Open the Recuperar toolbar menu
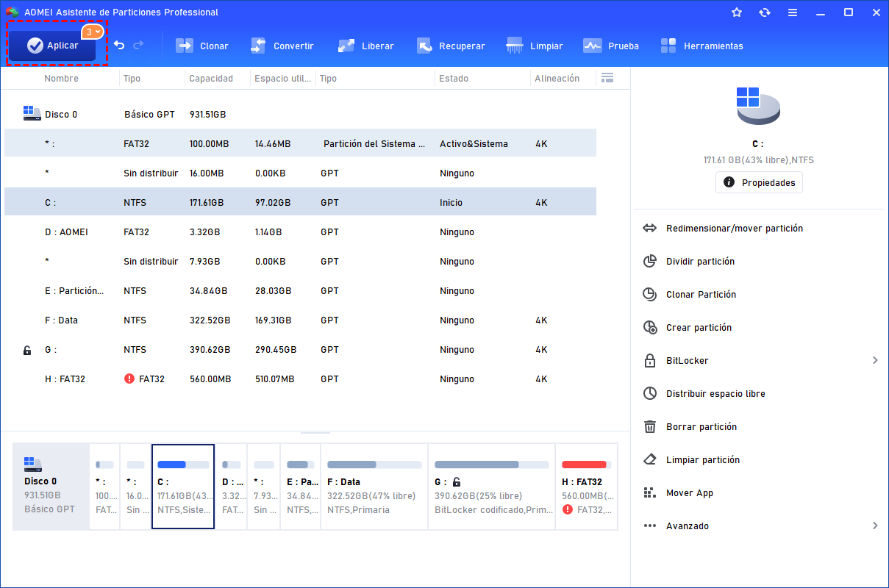Image resolution: width=889 pixels, height=588 pixels. tap(451, 46)
